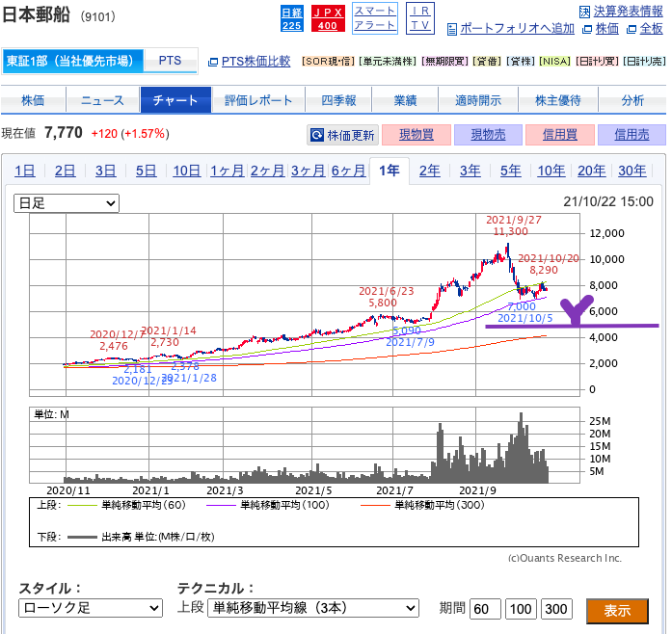This screenshot has width=672, height=634.
Task: Select 1ヶ月 chart period
Action: pyautogui.click(x=227, y=171)
